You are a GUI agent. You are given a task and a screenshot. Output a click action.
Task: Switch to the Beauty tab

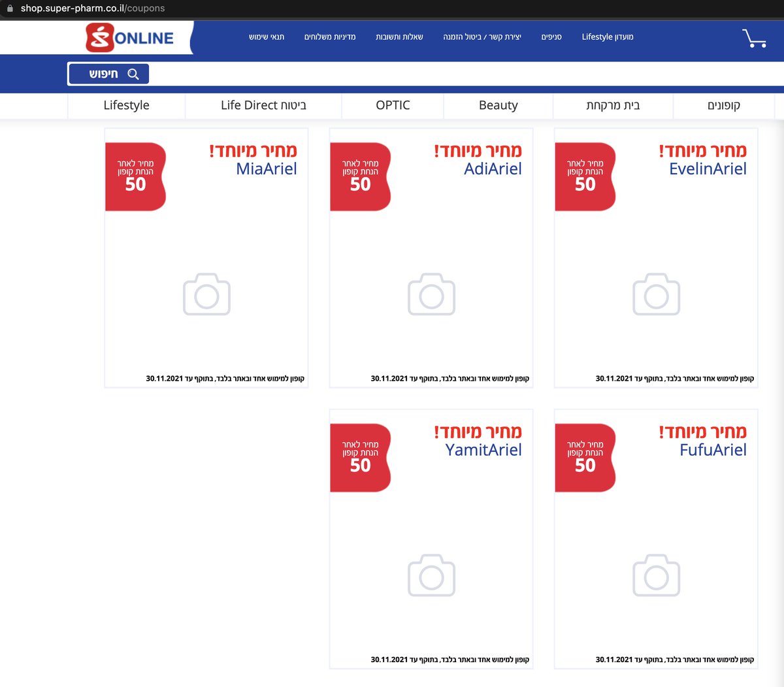point(498,106)
